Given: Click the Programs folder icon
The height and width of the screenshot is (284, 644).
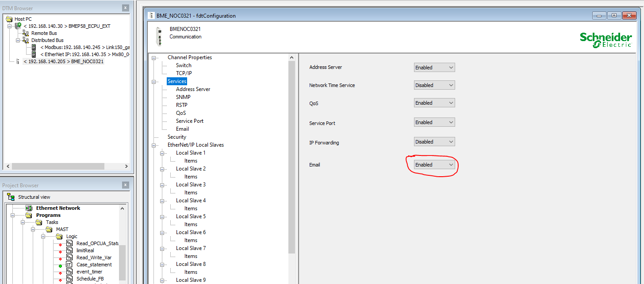Looking at the screenshot, I should point(29,216).
